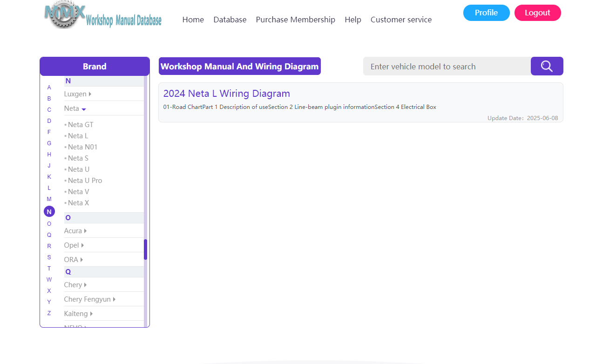Screen dimensions: 596x364
Task: Click the Workshop Manual And Wiring Diagram heading
Action: [240, 66]
